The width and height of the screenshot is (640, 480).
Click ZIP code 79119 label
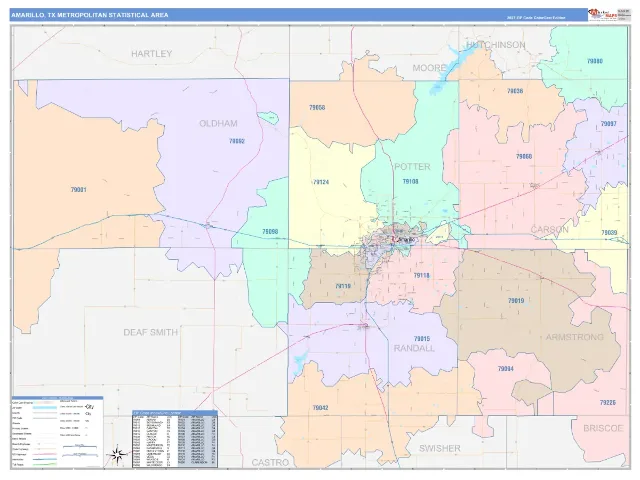coord(343,286)
